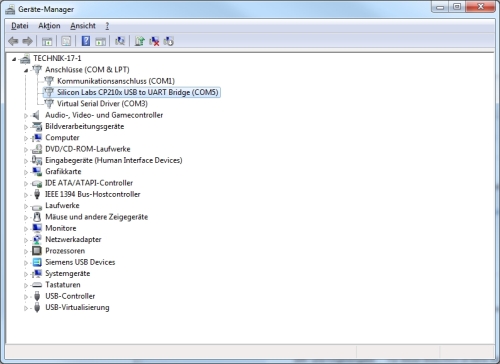500x364 pixels.
Task: Open the Aktion menu
Action: [49, 26]
